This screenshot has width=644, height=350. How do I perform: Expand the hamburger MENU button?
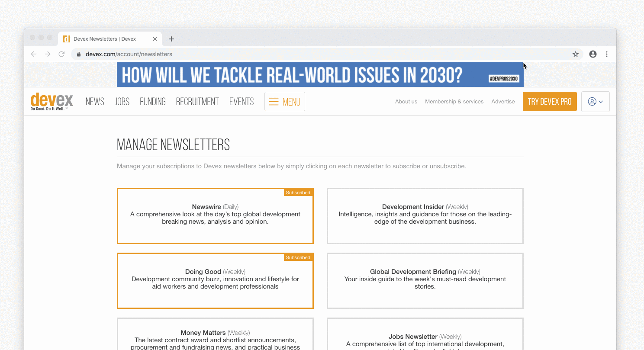click(x=285, y=102)
